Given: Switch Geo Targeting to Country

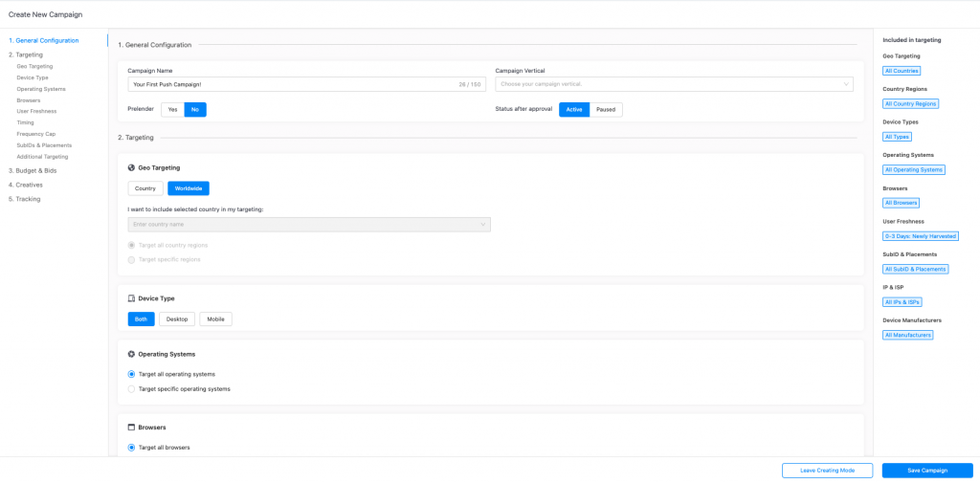Looking at the screenshot, I should (x=145, y=188).
